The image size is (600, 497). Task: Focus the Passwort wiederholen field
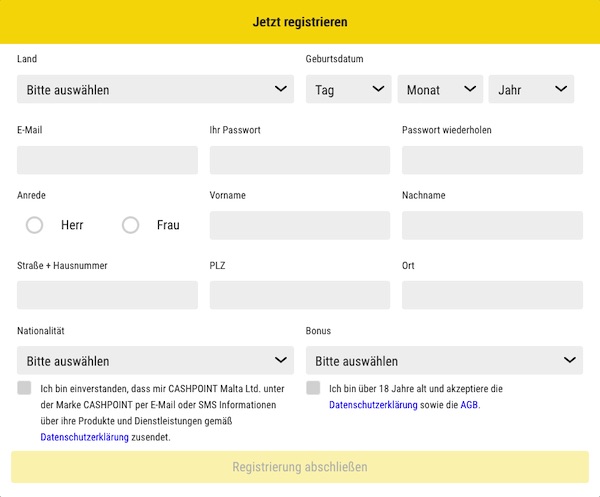(492, 160)
